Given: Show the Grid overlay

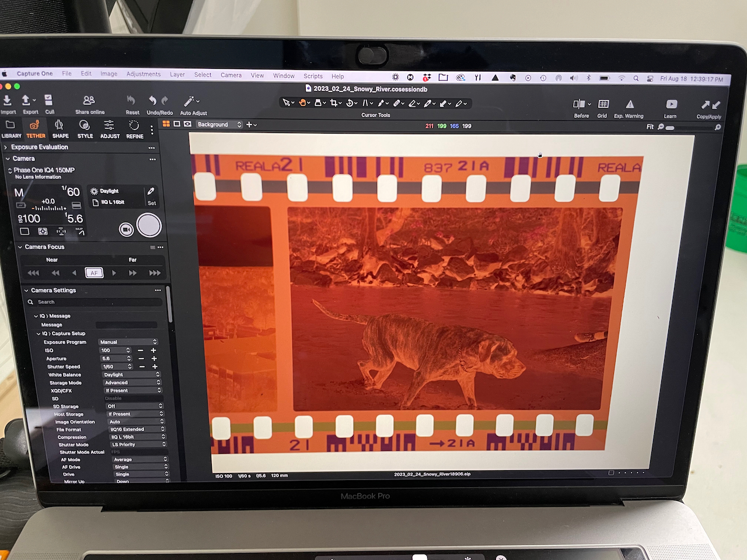Looking at the screenshot, I should [x=603, y=104].
